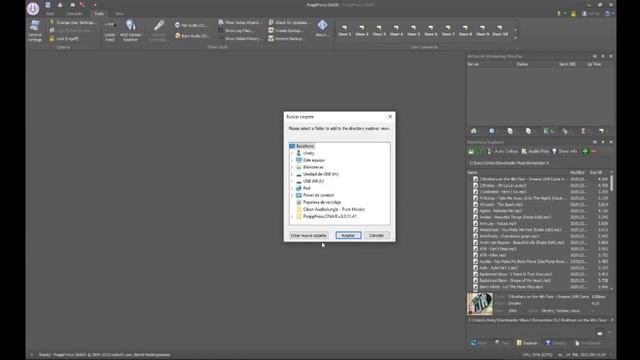Viewport: 640px width, 360px height.
Task: Run the User 6 command
Action: [431, 31]
